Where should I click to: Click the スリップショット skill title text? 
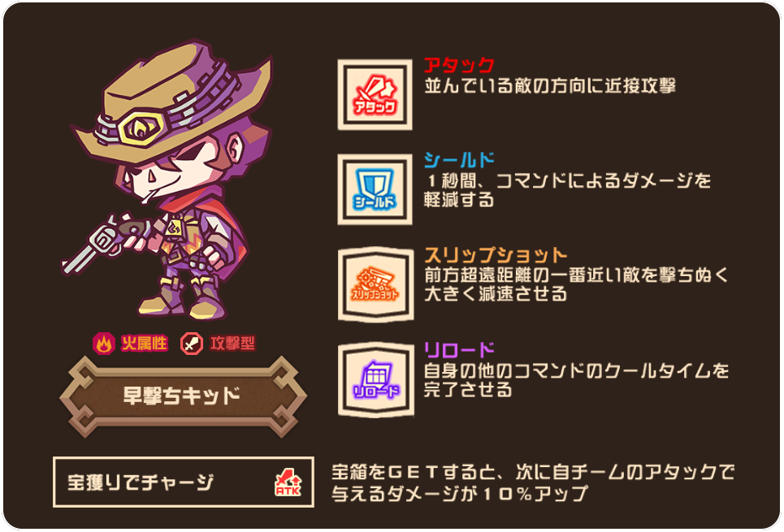[495, 255]
